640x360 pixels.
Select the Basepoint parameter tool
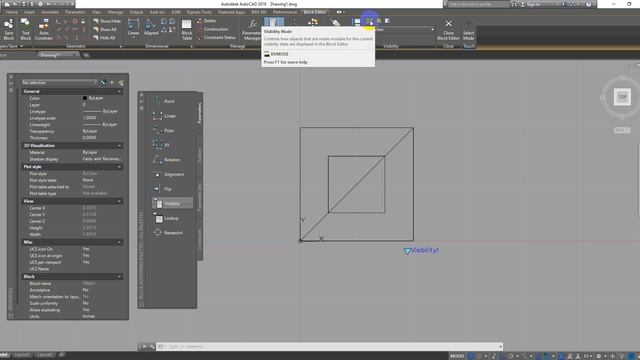pos(168,233)
